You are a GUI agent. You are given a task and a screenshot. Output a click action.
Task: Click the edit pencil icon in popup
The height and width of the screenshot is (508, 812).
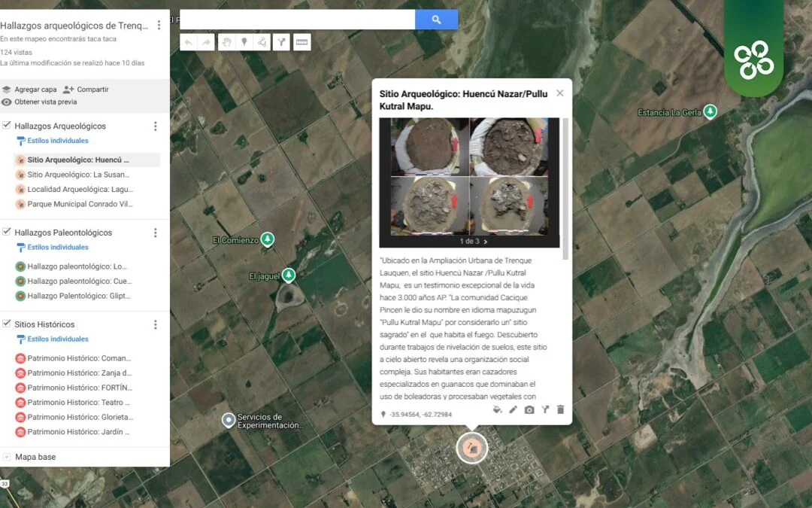click(x=513, y=410)
